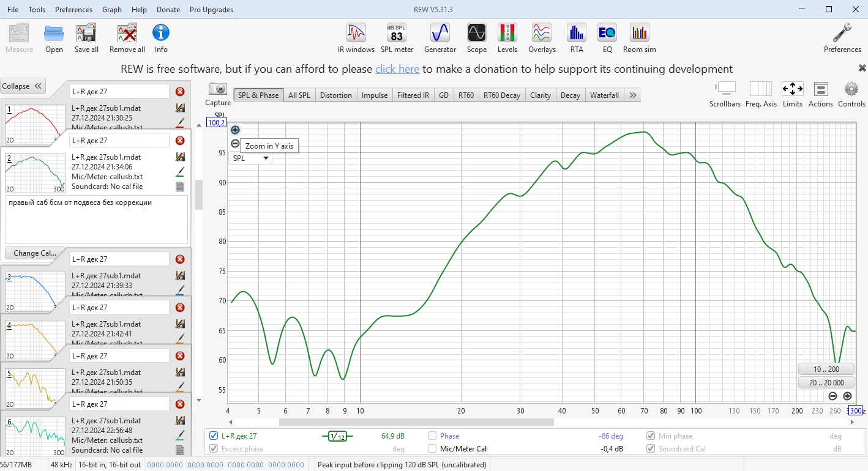Click the Change Cal... button
This screenshot has width=868, height=471.
(35, 253)
